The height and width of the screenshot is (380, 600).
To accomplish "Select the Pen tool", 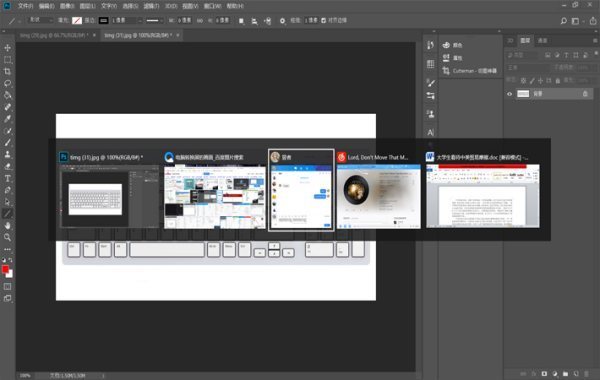I will [x=7, y=190].
